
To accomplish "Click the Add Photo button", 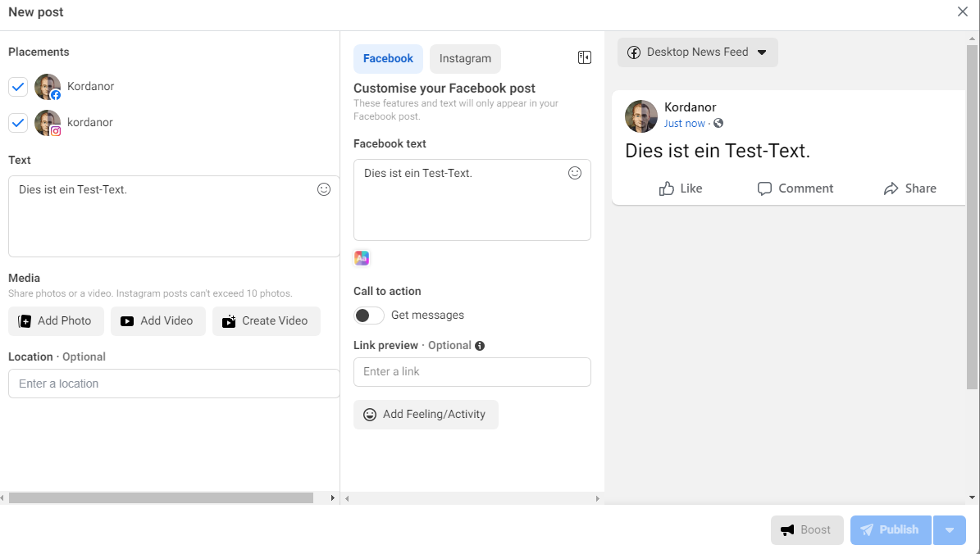I will coord(56,321).
